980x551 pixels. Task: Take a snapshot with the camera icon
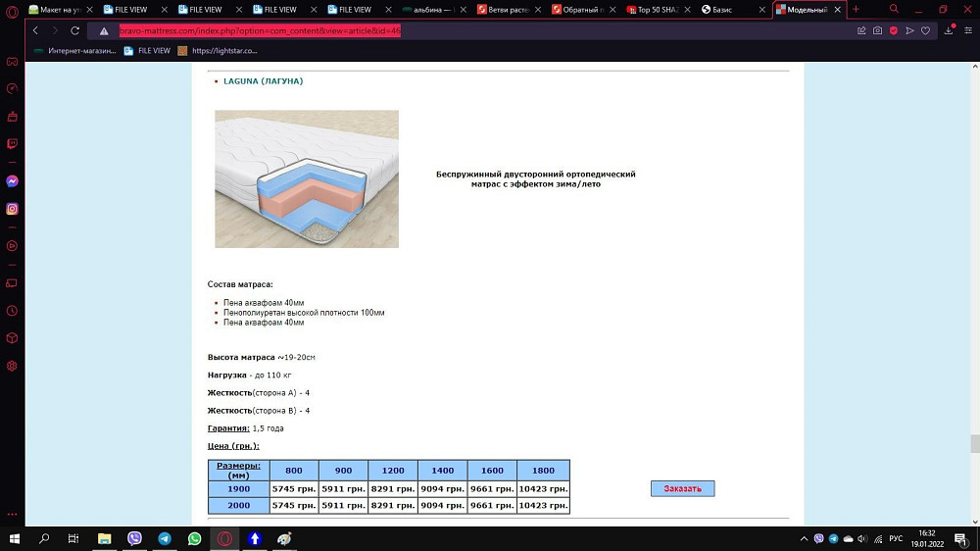click(x=877, y=30)
